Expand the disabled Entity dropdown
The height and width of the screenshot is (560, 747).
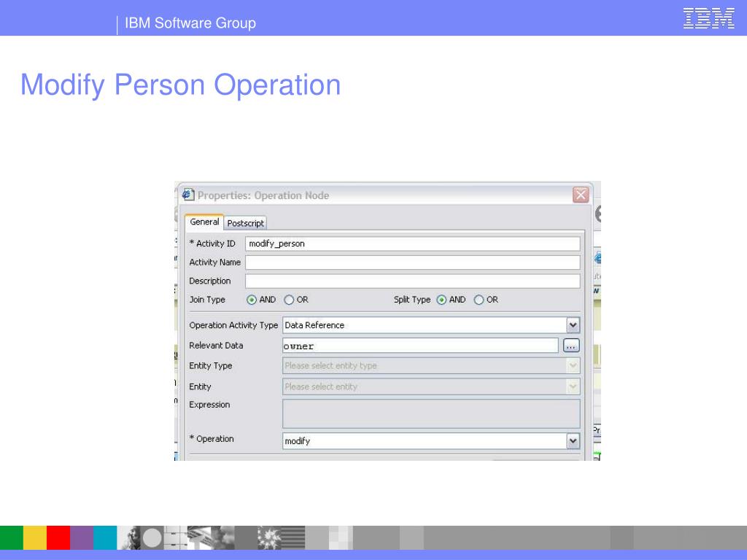click(x=573, y=386)
